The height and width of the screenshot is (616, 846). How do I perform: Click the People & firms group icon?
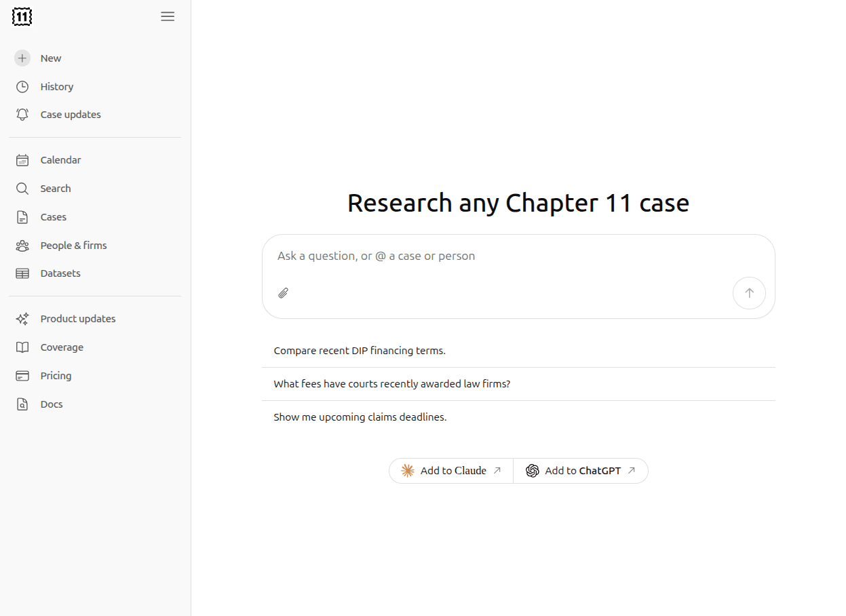[x=22, y=246]
